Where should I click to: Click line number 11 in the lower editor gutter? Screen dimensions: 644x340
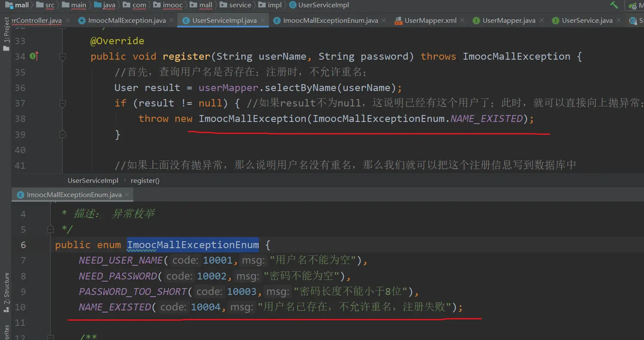click(x=20, y=323)
